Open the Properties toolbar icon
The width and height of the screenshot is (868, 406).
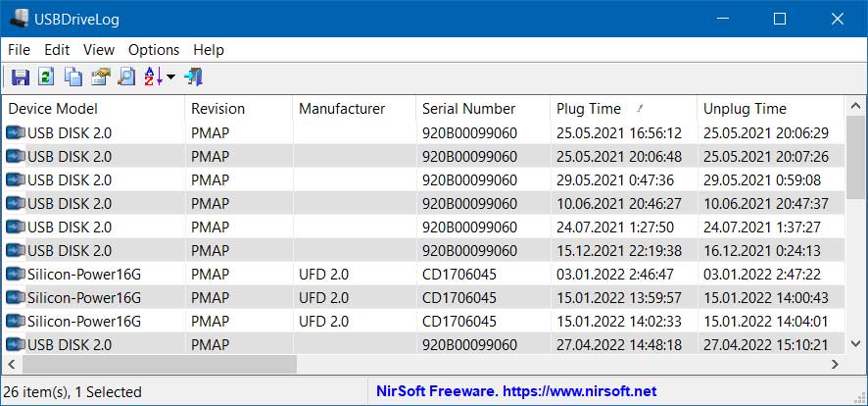coord(100,77)
